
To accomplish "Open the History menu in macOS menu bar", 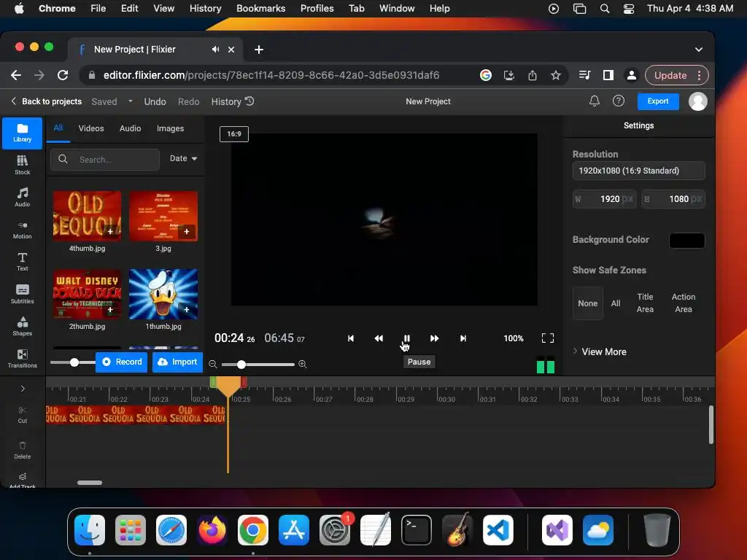I will [x=205, y=9].
